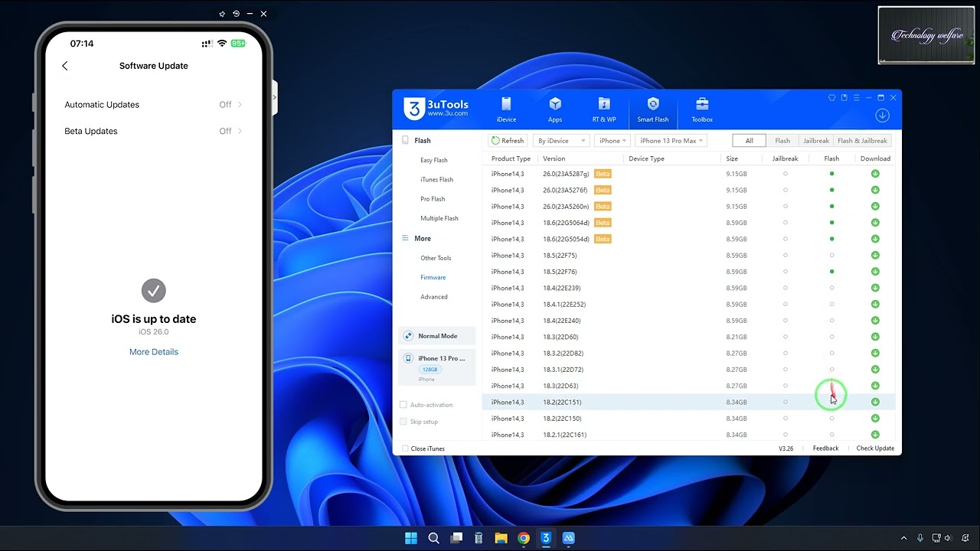The image size is (980, 551).
Task: Download firmware 18.4.1(22E252)
Action: pyautogui.click(x=875, y=305)
